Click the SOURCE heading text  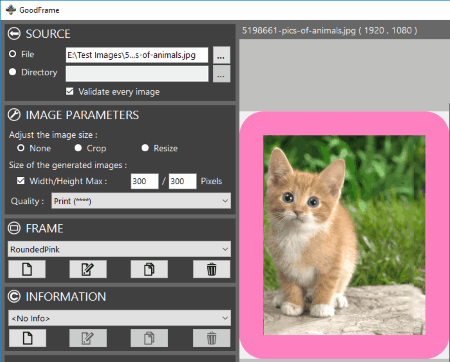coord(48,34)
